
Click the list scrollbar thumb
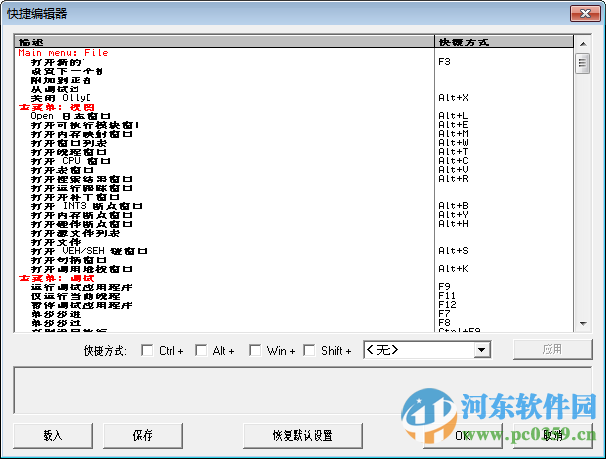[x=582, y=64]
